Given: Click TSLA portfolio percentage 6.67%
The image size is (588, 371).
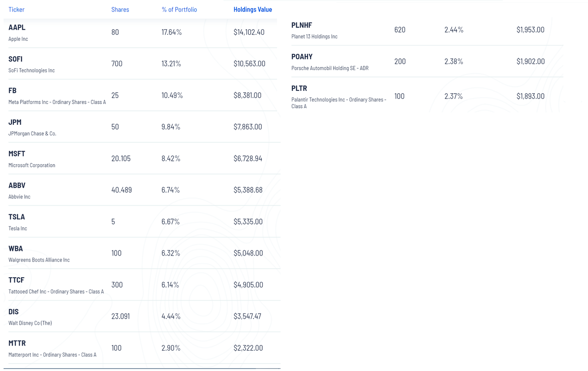Looking at the screenshot, I should click(x=171, y=221).
